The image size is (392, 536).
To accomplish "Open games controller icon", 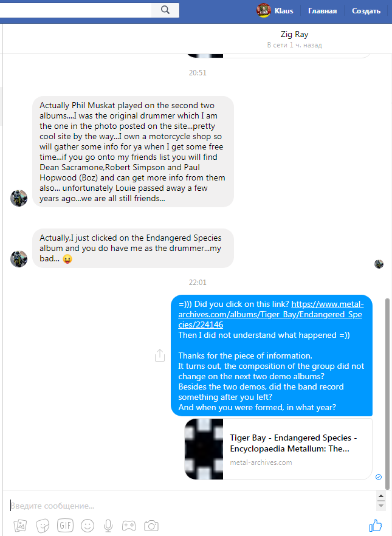I will 129,526.
